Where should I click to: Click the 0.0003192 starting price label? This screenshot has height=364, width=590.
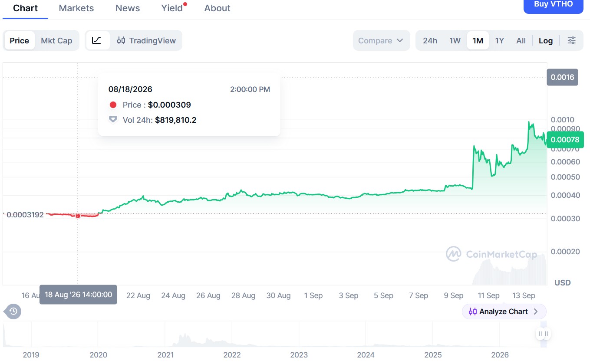pos(25,215)
